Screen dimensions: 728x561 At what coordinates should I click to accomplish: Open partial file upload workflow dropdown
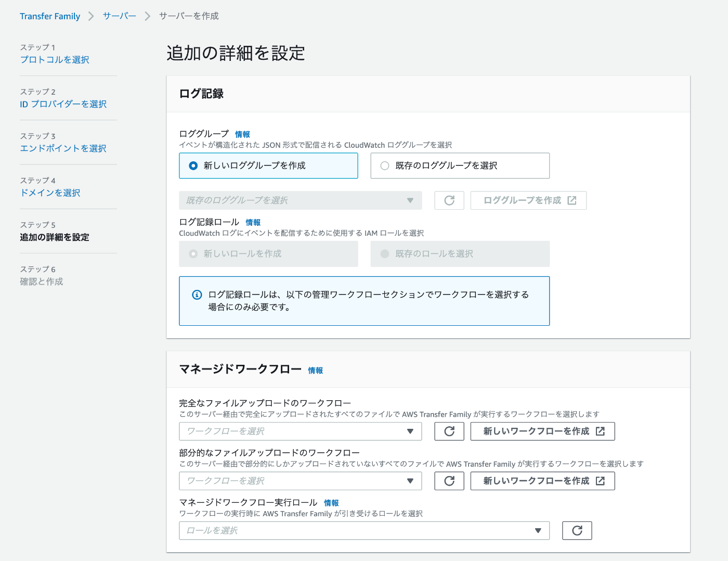300,481
